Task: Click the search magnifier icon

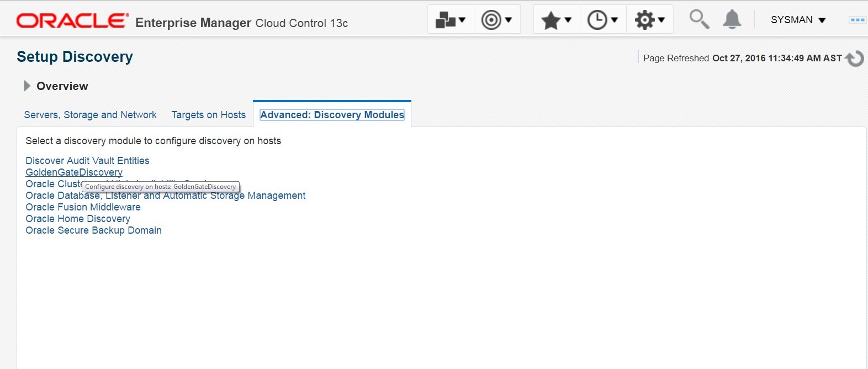Action: click(699, 19)
